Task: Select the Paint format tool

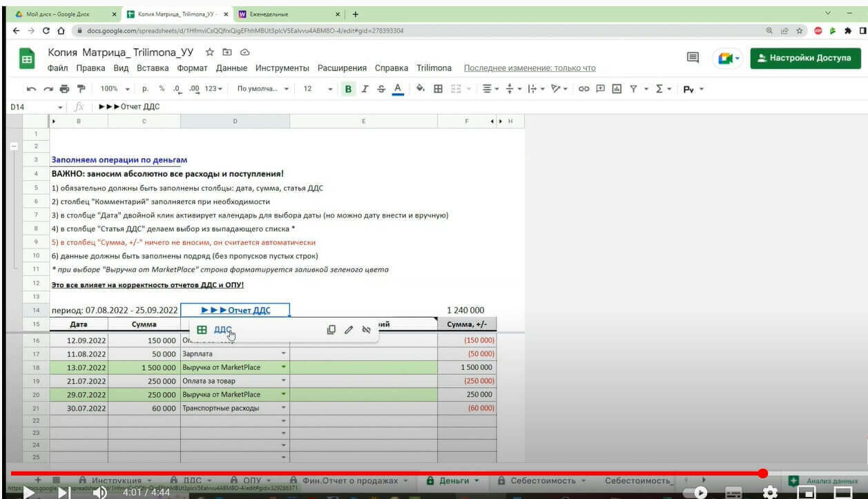Action: click(81, 89)
